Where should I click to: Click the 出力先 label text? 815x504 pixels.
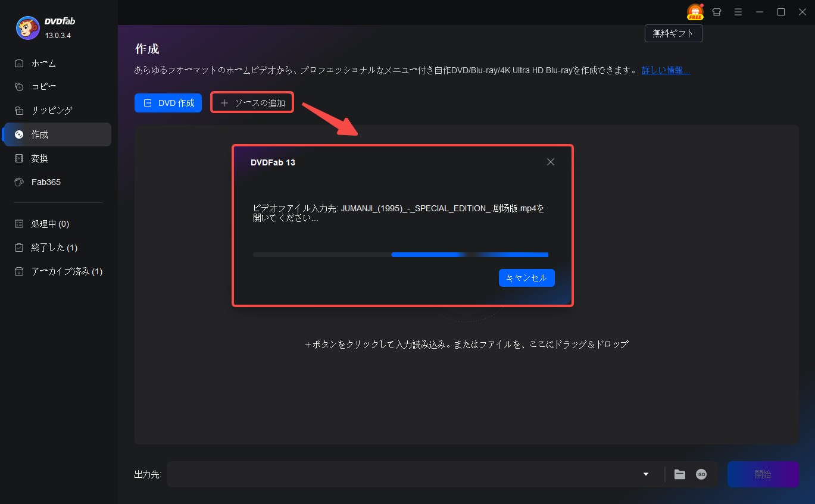click(x=148, y=474)
